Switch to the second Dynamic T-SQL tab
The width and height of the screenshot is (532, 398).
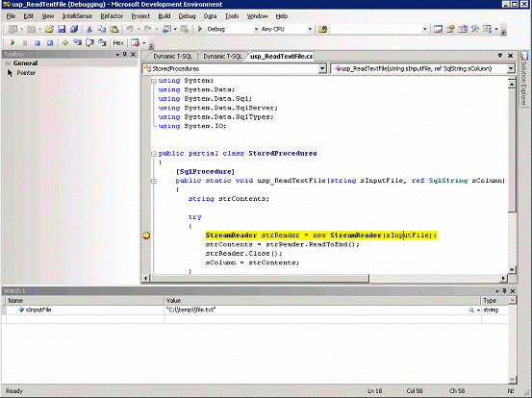coord(222,57)
